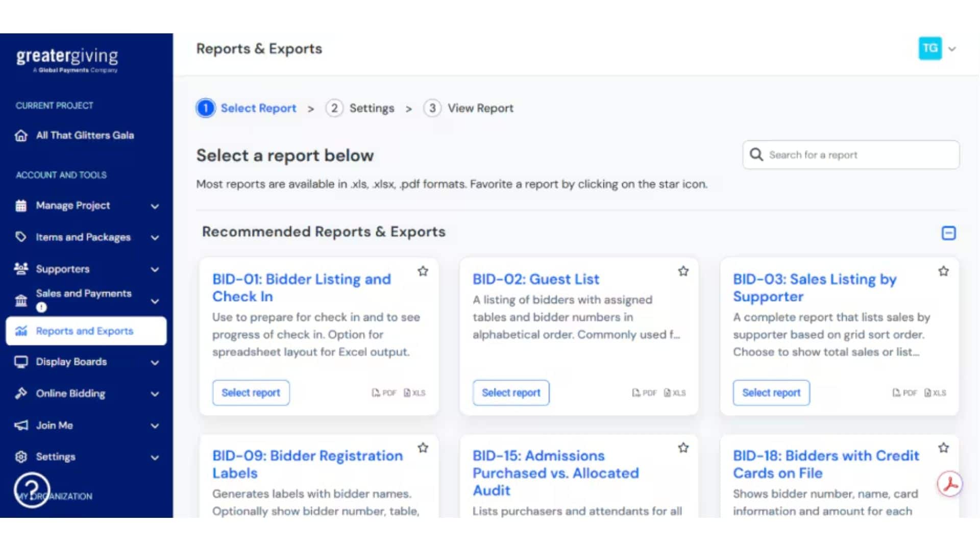Click the Supporters people icon
The image size is (980, 551).
(x=21, y=269)
